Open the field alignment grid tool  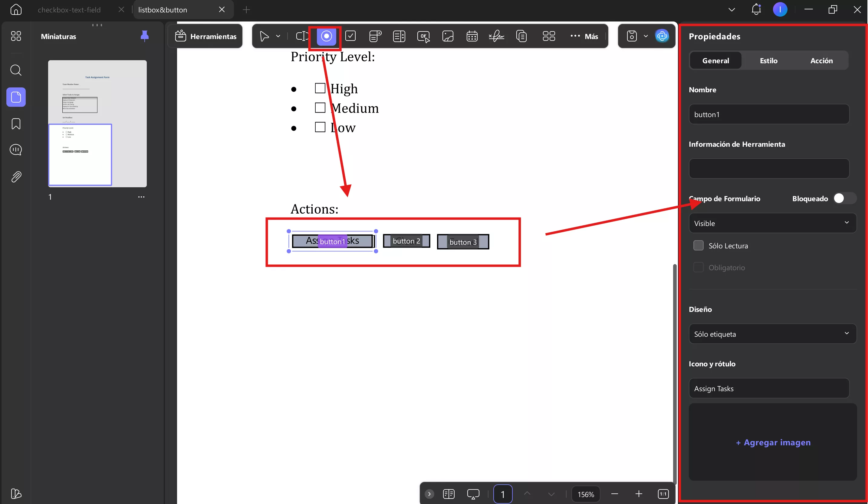(549, 36)
